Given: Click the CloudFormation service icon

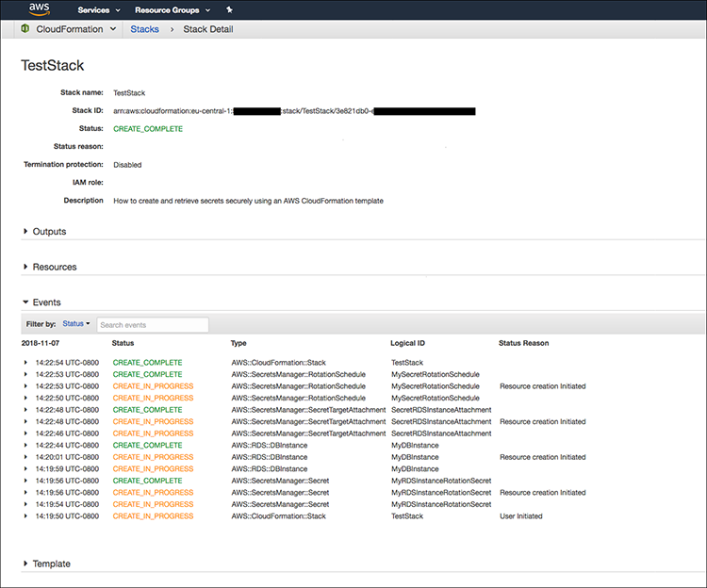Looking at the screenshot, I should 25,29.
